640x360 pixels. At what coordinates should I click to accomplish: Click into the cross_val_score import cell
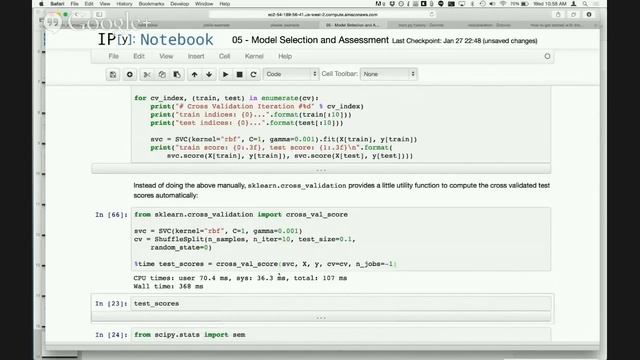tap(341, 239)
